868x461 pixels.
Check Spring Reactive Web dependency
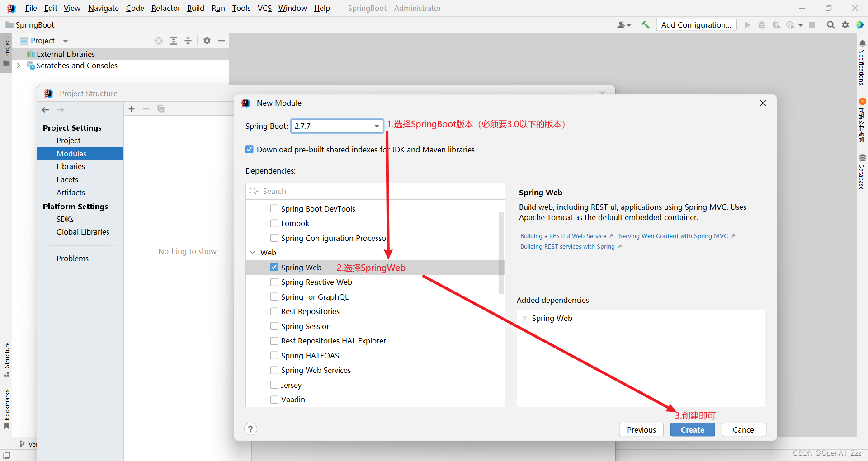point(274,282)
